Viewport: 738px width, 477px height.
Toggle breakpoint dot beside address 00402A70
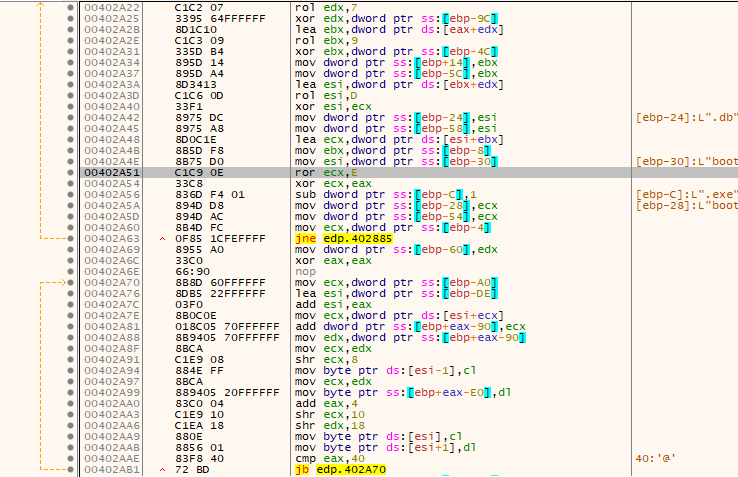click(71, 283)
